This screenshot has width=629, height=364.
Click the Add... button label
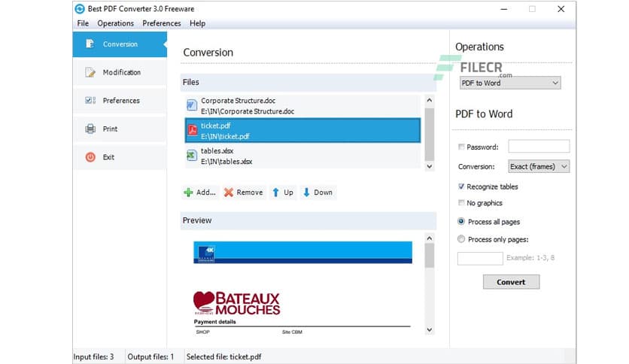[206, 193]
